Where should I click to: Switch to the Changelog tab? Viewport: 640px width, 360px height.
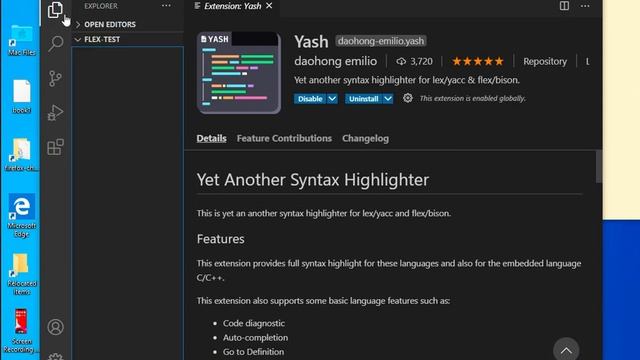pos(365,138)
